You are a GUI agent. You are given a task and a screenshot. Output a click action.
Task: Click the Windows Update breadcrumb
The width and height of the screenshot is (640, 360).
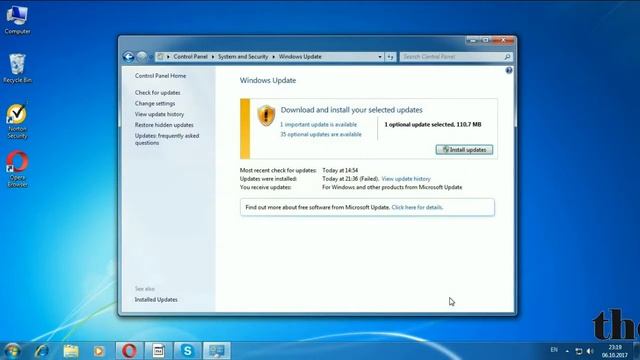coord(300,57)
